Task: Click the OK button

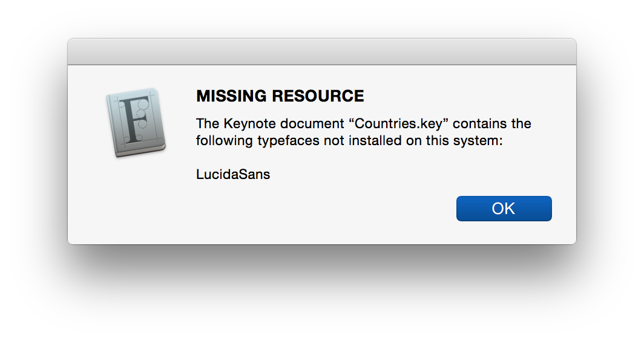Action: [504, 209]
